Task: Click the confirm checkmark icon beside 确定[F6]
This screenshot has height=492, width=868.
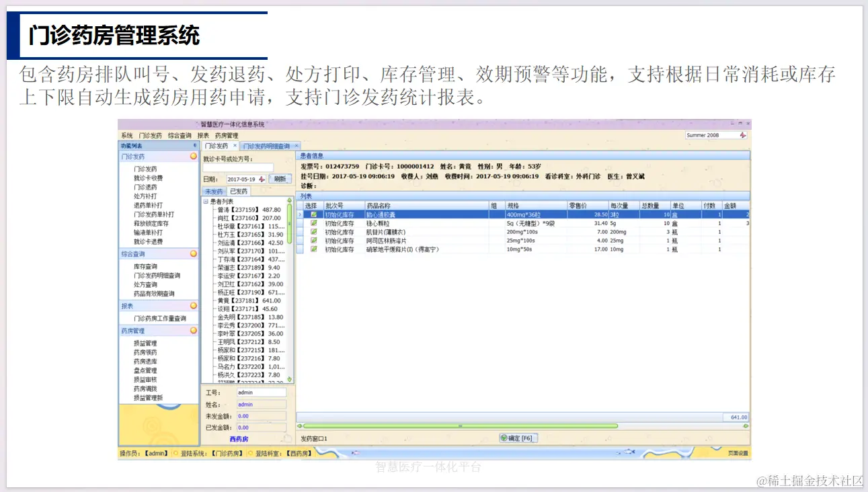Action: pos(503,438)
